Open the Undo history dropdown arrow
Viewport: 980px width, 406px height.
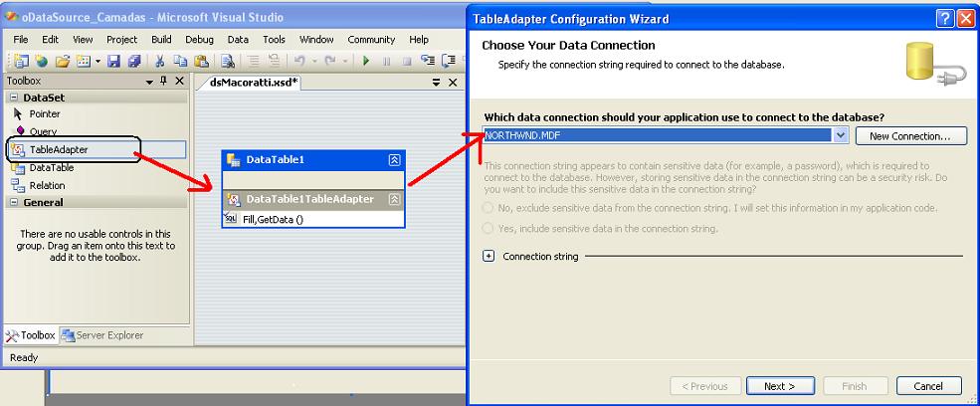313,61
